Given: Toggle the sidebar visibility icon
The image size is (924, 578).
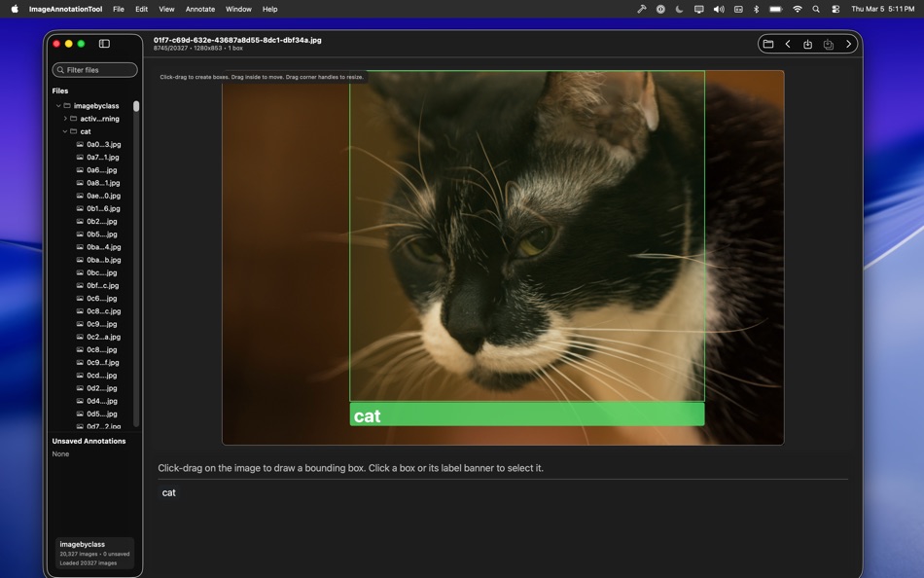Looking at the screenshot, I should pos(104,43).
